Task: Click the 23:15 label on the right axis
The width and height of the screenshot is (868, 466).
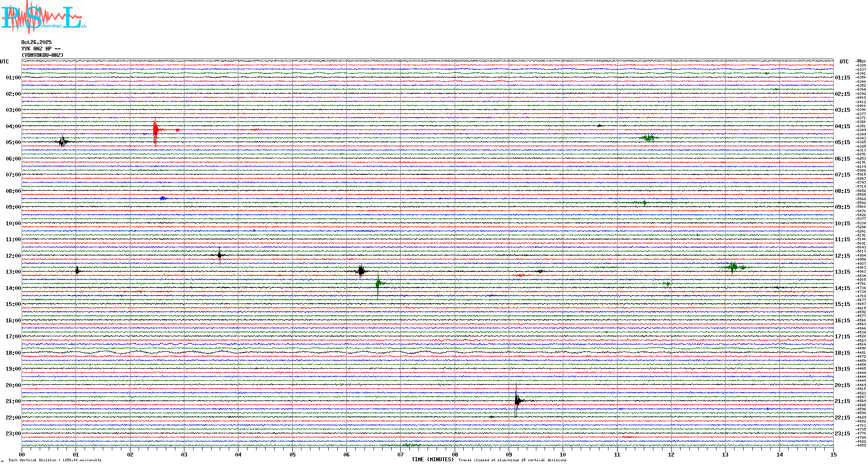Action: coord(842,434)
